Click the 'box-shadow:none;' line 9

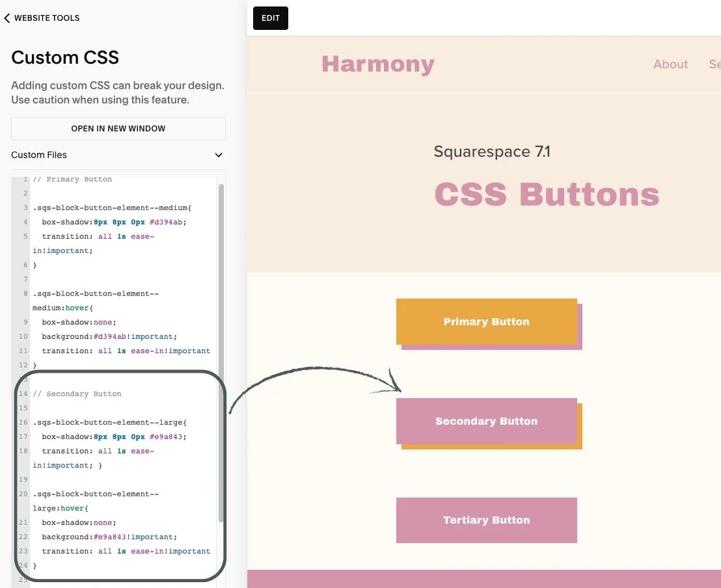(x=79, y=322)
